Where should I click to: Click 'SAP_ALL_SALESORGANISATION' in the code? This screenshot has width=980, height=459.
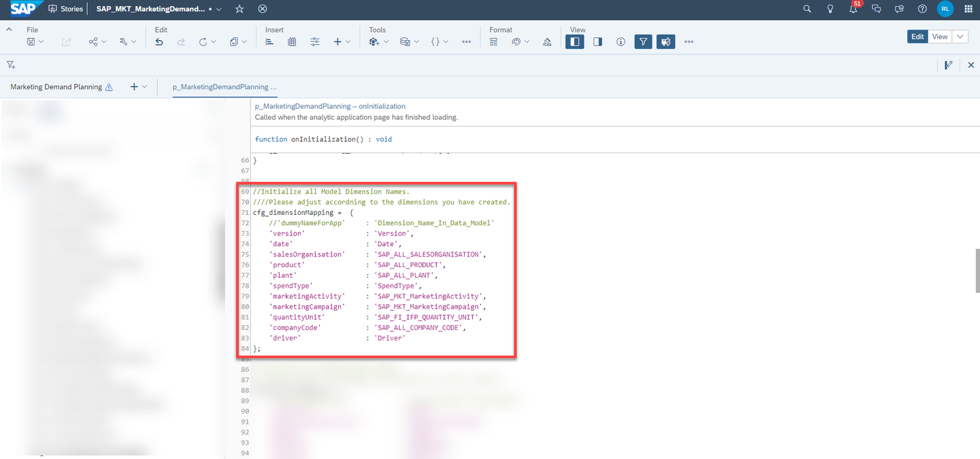(x=429, y=254)
